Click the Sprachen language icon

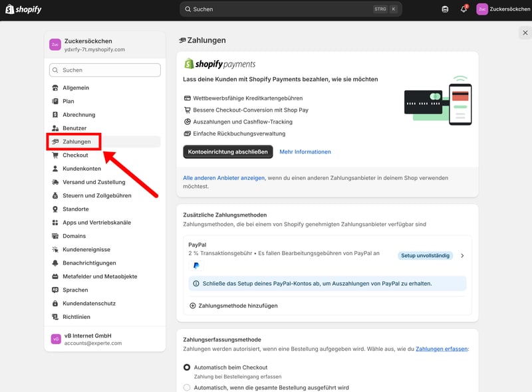56,290
